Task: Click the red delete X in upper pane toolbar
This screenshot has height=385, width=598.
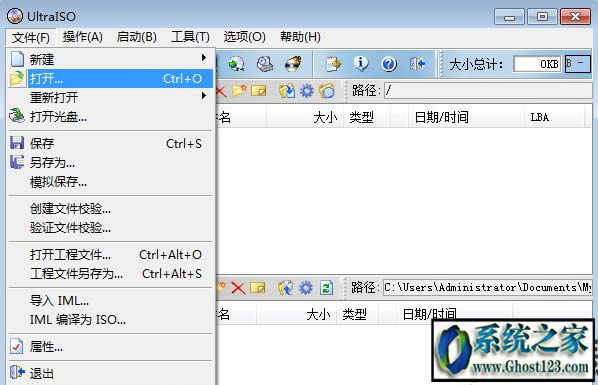Action: coord(221,91)
